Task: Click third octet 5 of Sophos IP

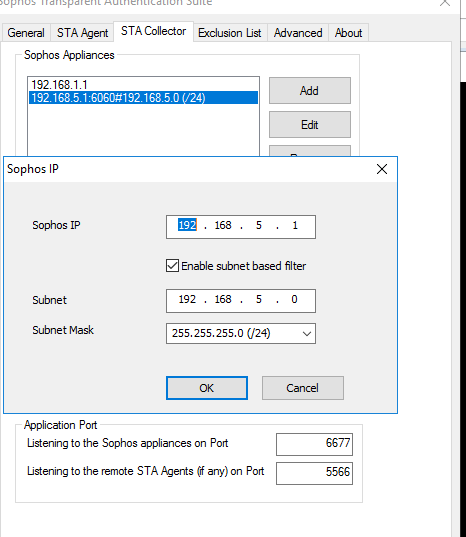Action: (259, 225)
